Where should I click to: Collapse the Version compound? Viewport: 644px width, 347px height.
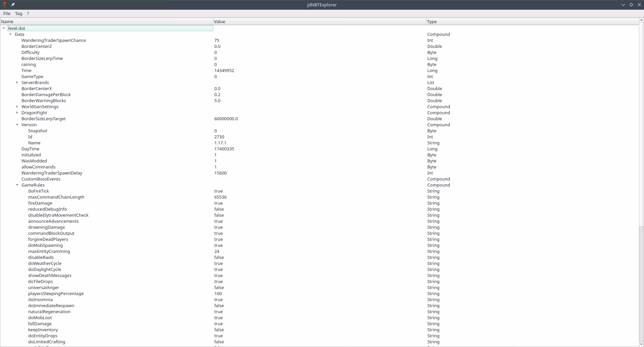17,125
